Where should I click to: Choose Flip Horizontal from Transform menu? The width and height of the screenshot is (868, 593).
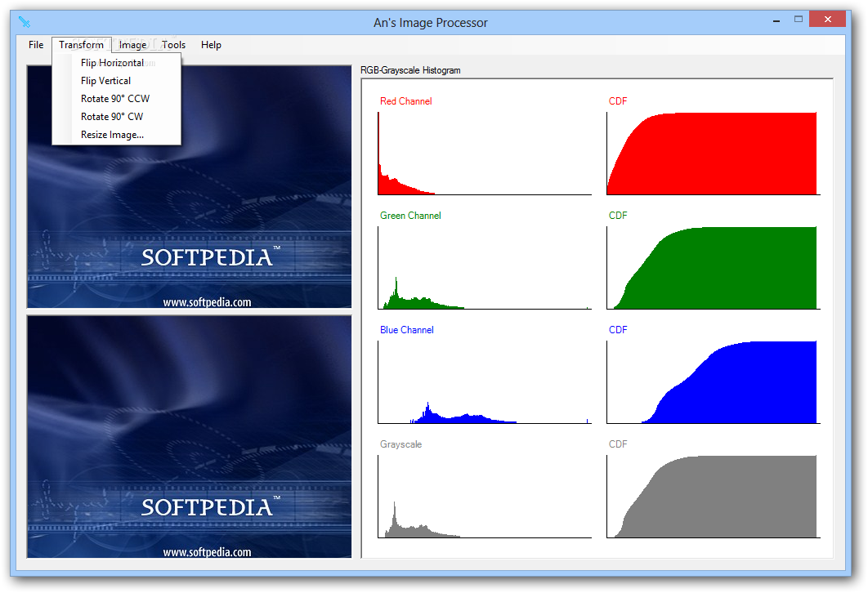pyautogui.click(x=117, y=63)
